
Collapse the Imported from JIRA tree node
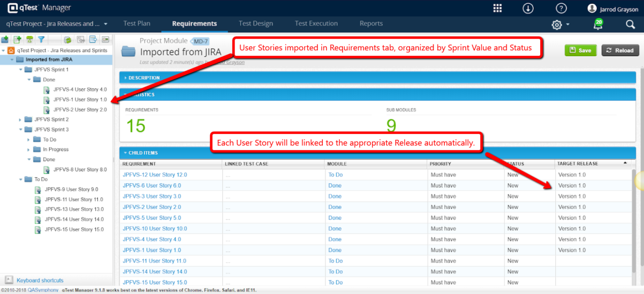pyautogui.click(x=12, y=60)
